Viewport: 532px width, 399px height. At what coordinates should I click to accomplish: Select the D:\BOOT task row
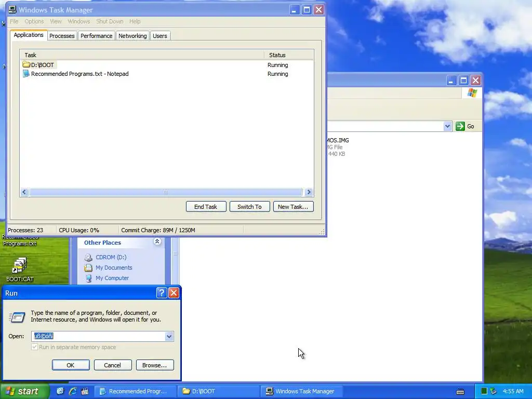[x=167, y=65]
